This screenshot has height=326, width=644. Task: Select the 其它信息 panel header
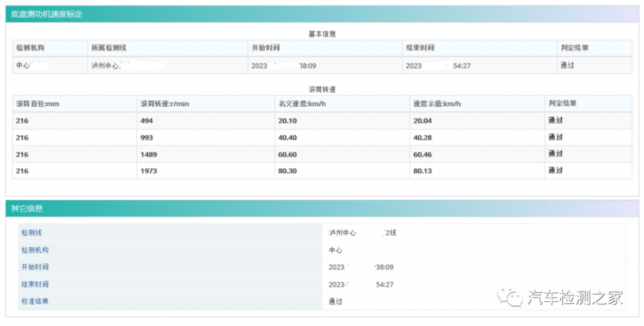[x=27, y=209]
